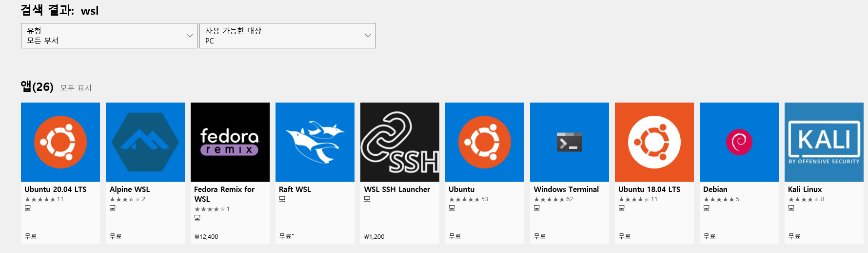Screen dimensions: 868x253
Task: Click 무료 price under Kali Linux
Action: 794,236
